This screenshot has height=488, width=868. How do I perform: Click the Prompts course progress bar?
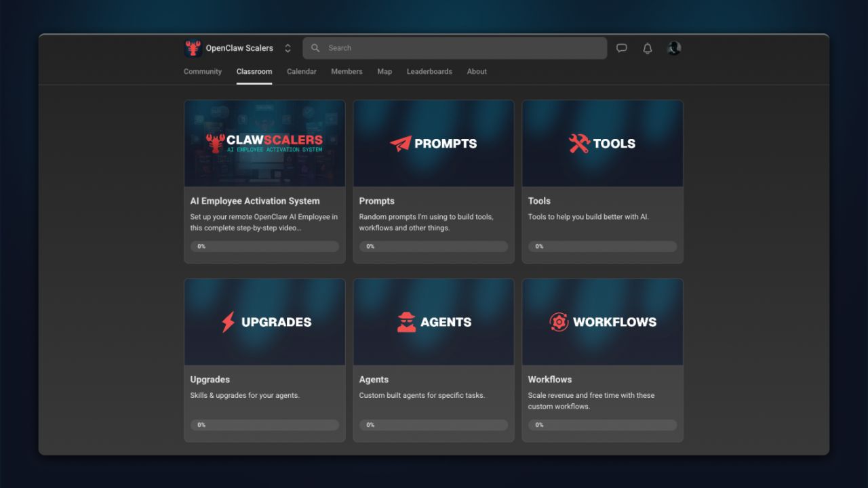pos(433,247)
